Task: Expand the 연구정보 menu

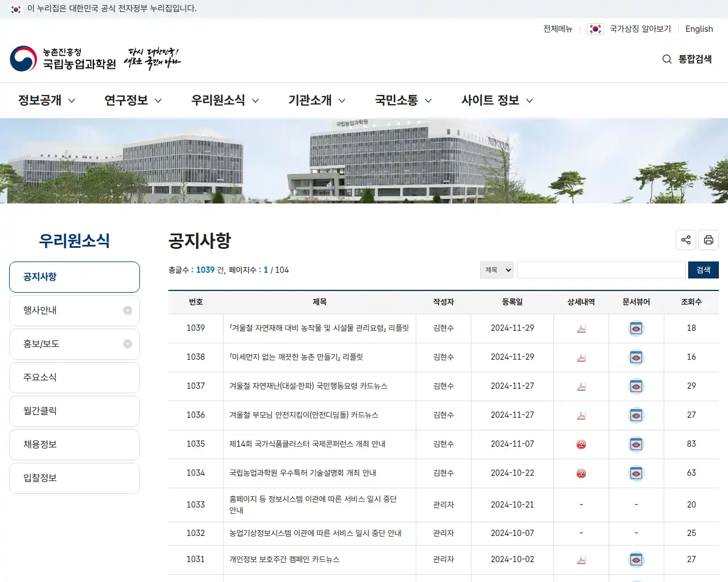Action: tap(133, 101)
